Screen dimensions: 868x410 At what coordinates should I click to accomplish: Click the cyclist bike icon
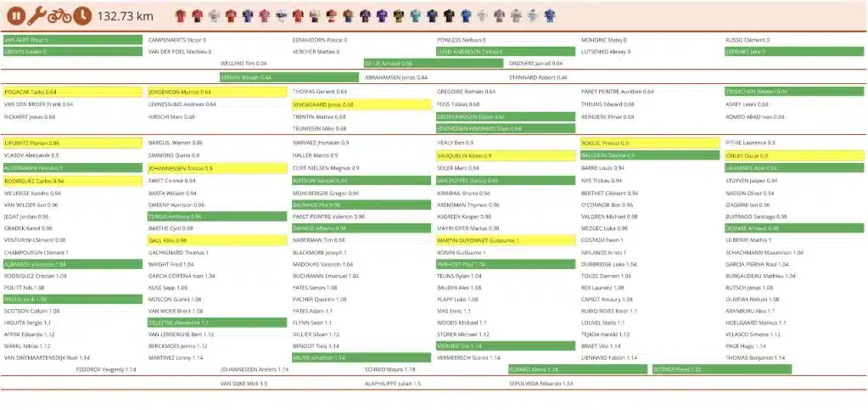point(59,15)
